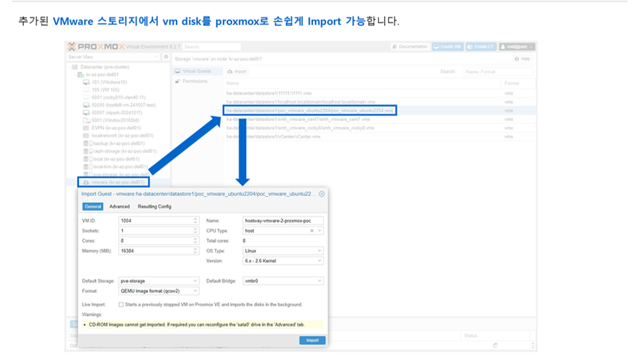Sort by Format column header
644x359 pixels.
coord(517,83)
